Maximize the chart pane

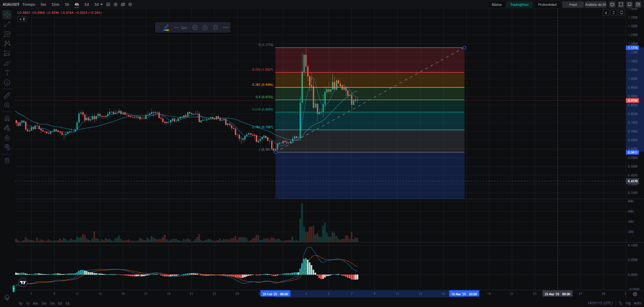pyautogui.click(x=621, y=12)
